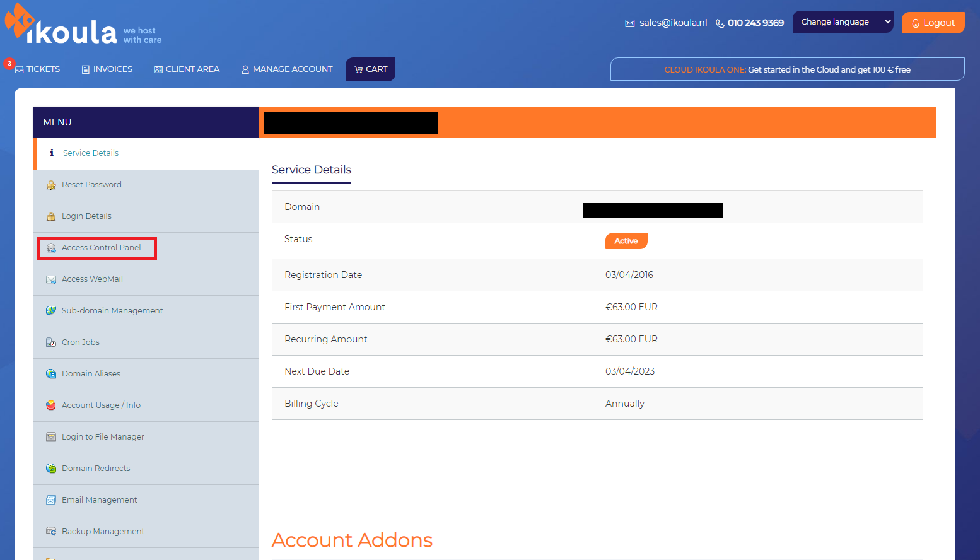Viewport: 980px width, 560px height.
Task: Open Login to File Manager
Action: (103, 437)
